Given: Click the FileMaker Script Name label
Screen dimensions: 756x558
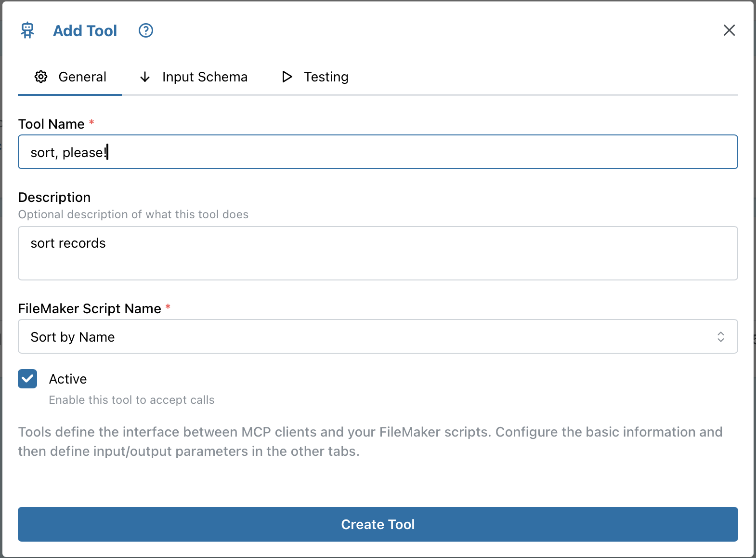Looking at the screenshot, I should (x=90, y=309).
